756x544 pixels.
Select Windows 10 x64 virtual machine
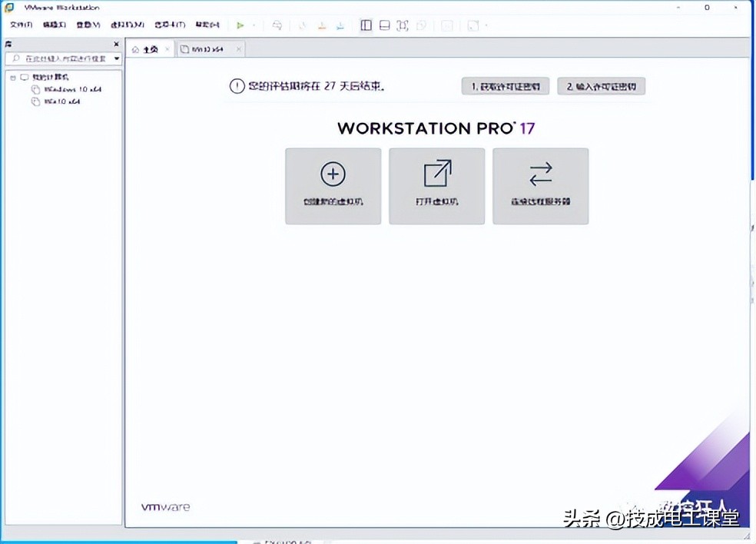pyautogui.click(x=72, y=89)
